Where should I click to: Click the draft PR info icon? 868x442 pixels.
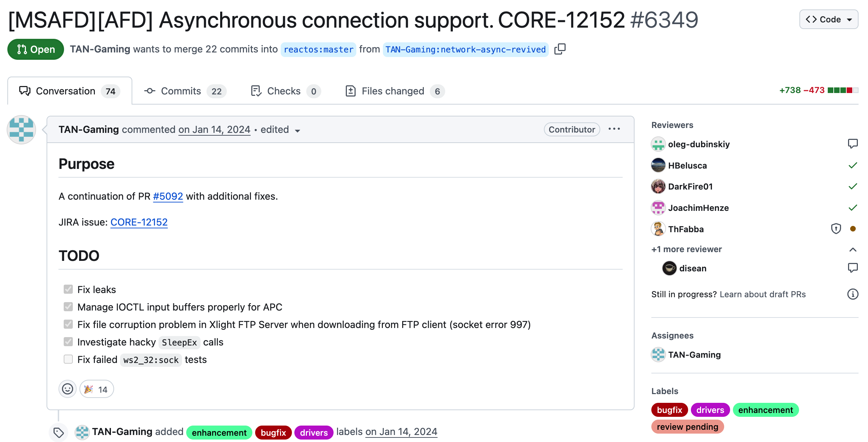coord(853,294)
